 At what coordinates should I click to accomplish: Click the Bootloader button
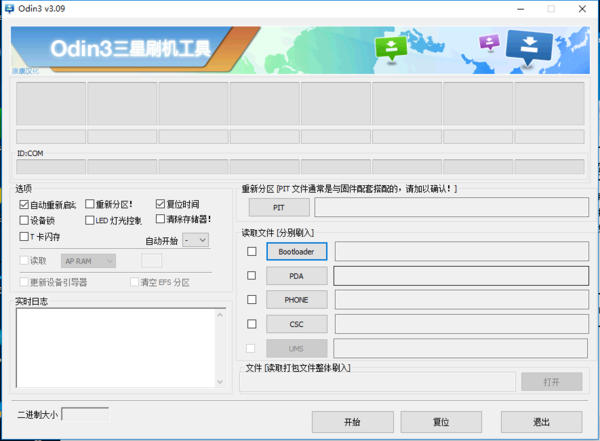[x=297, y=252]
